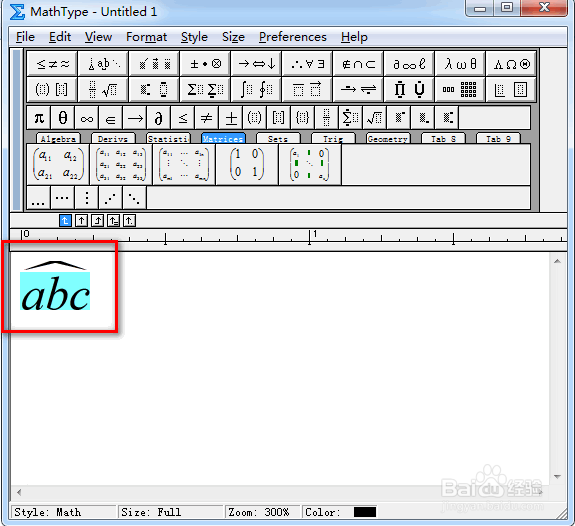Image resolution: width=575 pixels, height=526 pixels.
Task: Insert upward diagonal ellipsis
Action: pyautogui.click(x=110, y=198)
